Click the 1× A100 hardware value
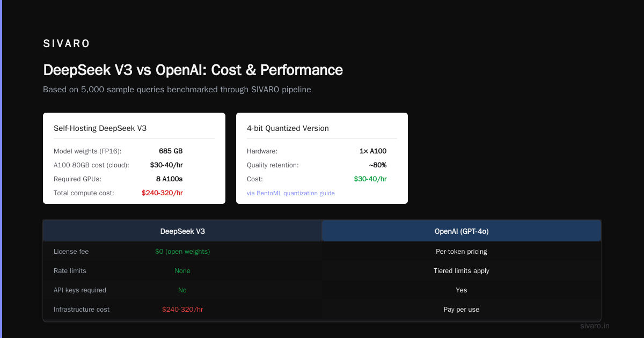Screen dimensions: 644x338 pos(373,151)
